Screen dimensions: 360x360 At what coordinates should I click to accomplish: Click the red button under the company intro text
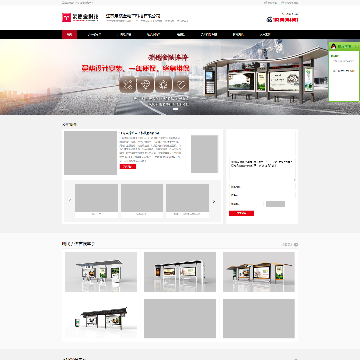128,166
